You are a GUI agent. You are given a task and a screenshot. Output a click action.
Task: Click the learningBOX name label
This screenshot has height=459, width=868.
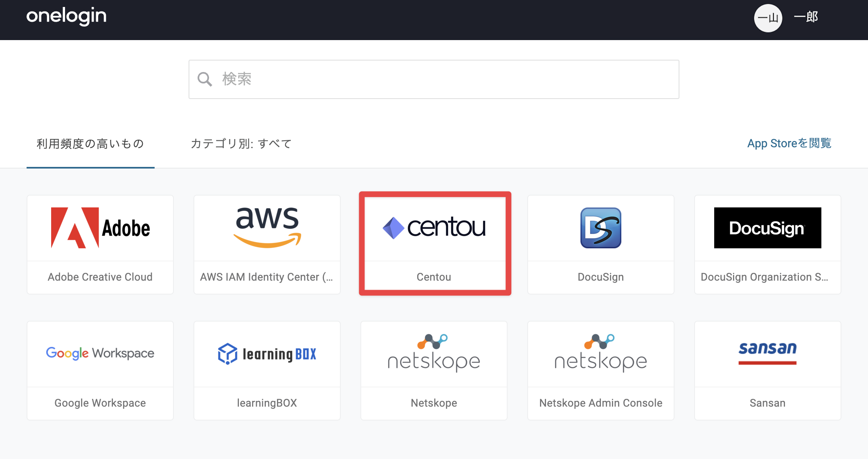click(267, 403)
